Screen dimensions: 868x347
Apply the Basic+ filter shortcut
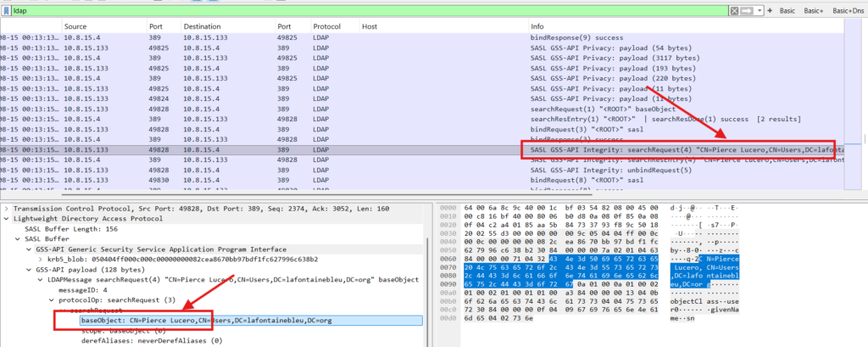(x=815, y=10)
